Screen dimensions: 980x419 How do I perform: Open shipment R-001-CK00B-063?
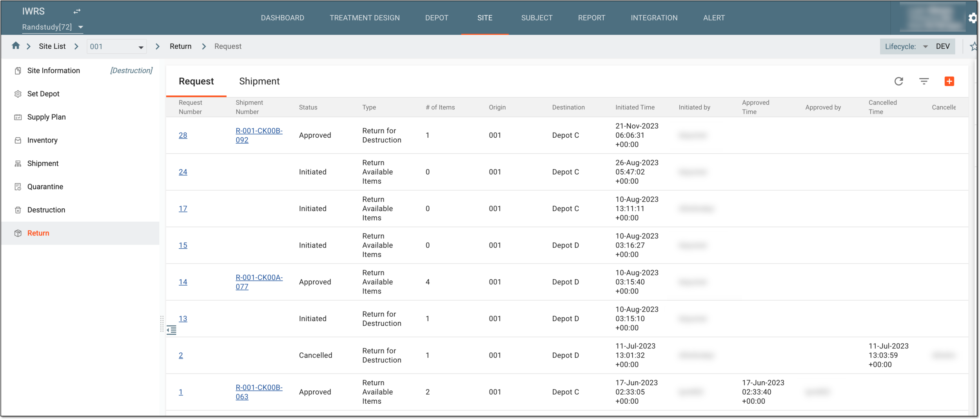coord(259,392)
